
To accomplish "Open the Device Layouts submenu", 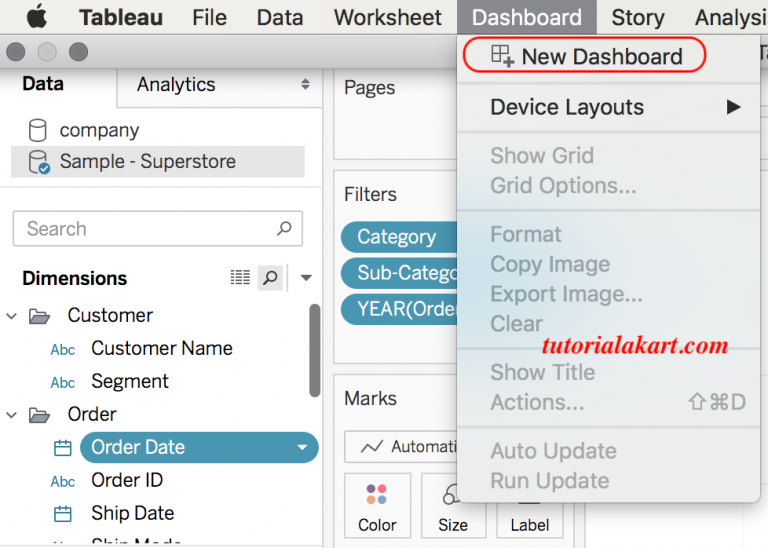I will [x=608, y=107].
